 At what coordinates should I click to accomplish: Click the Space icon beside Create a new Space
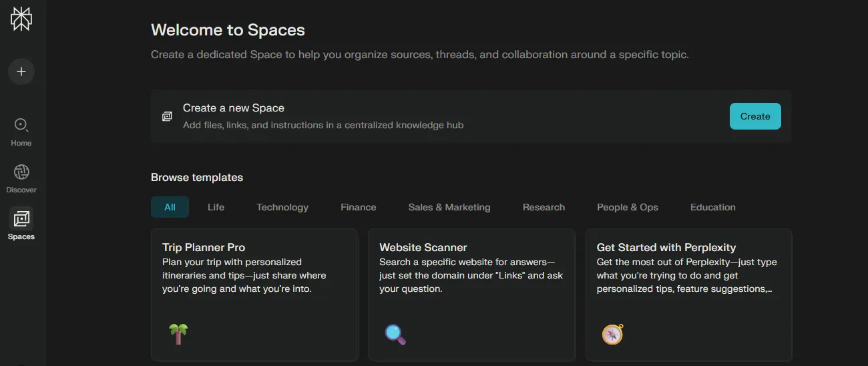pyautogui.click(x=167, y=116)
